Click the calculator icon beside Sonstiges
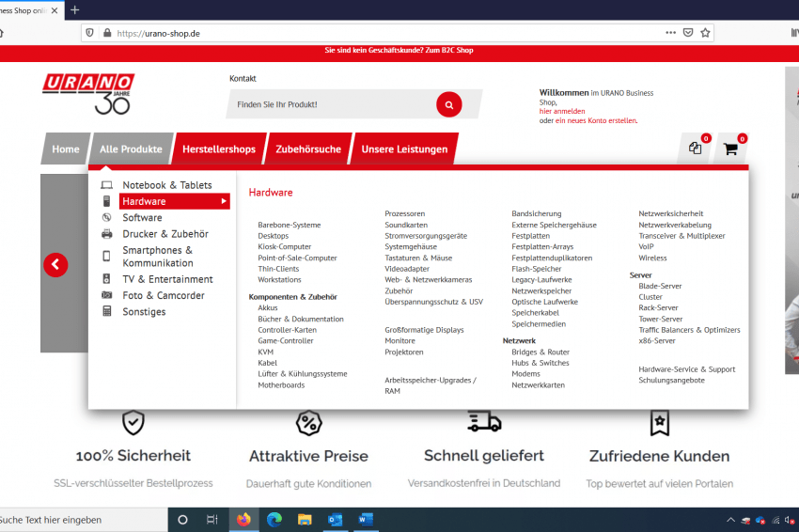 click(106, 311)
